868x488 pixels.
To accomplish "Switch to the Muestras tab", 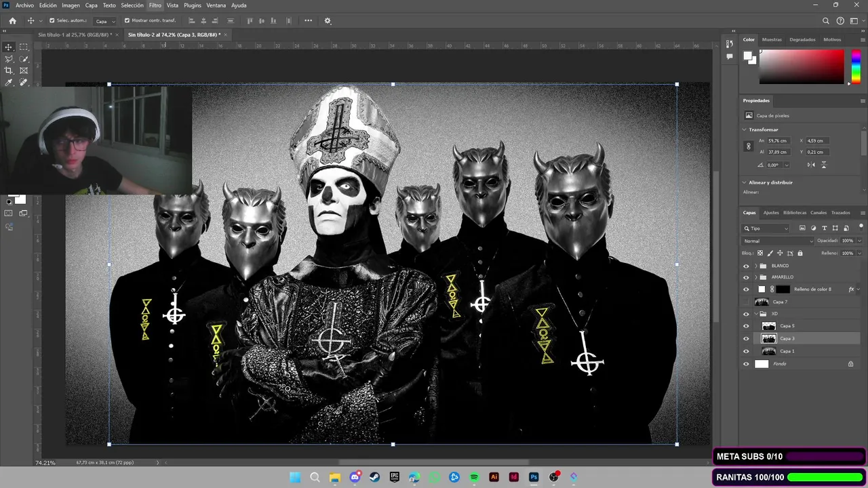I will [x=772, y=39].
